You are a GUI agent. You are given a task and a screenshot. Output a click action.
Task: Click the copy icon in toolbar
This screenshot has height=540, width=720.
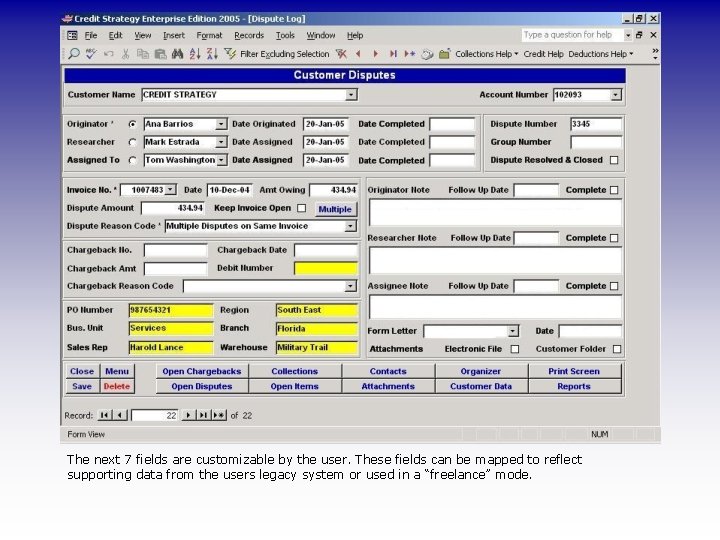point(143,54)
